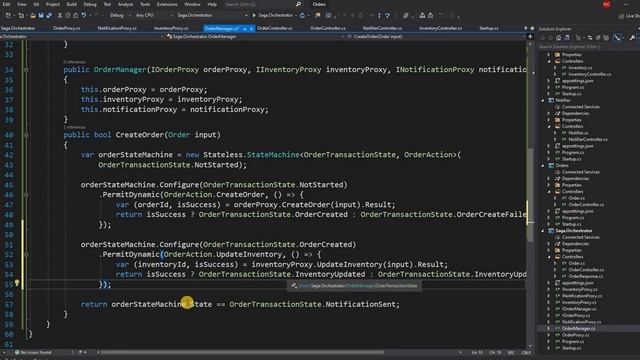Click the Paste toolbar icon
Screen dimensions: 640x360
[x=76, y=16]
